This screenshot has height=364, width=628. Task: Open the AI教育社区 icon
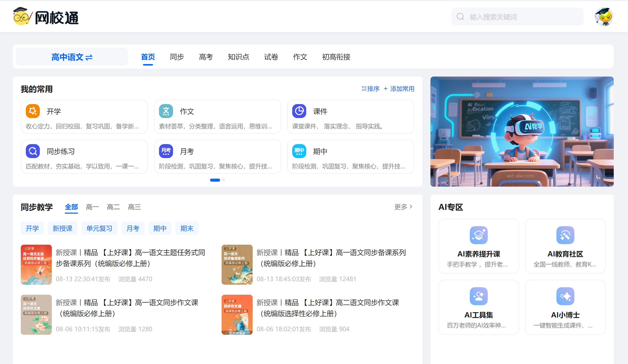pyautogui.click(x=565, y=235)
